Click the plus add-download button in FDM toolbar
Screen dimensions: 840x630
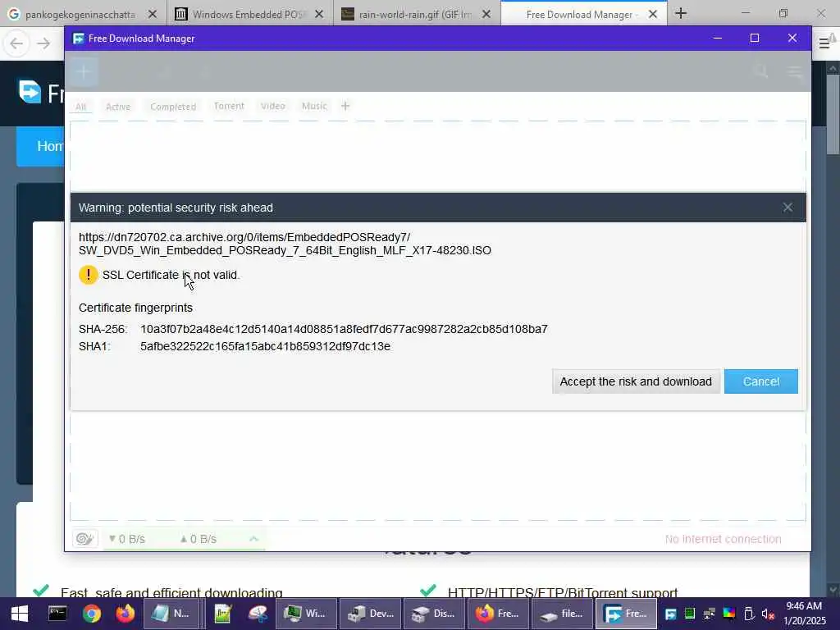pyautogui.click(x=83, y=72)
